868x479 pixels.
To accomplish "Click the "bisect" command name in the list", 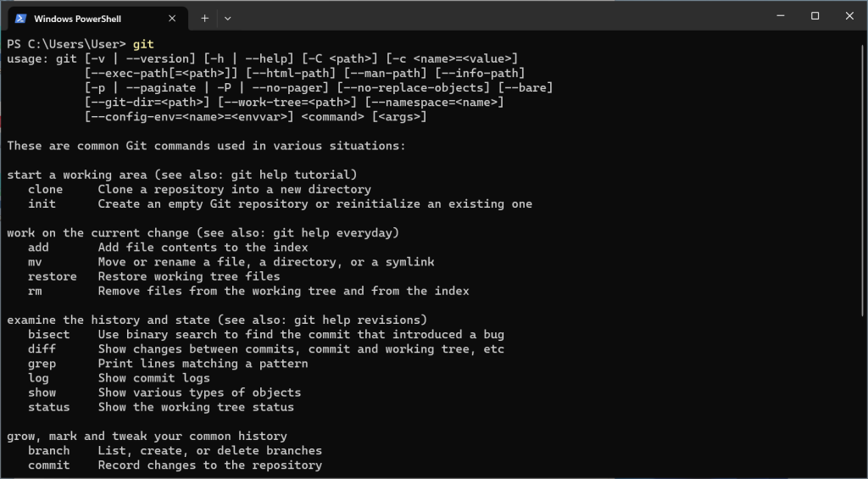I will coord(48,335).
